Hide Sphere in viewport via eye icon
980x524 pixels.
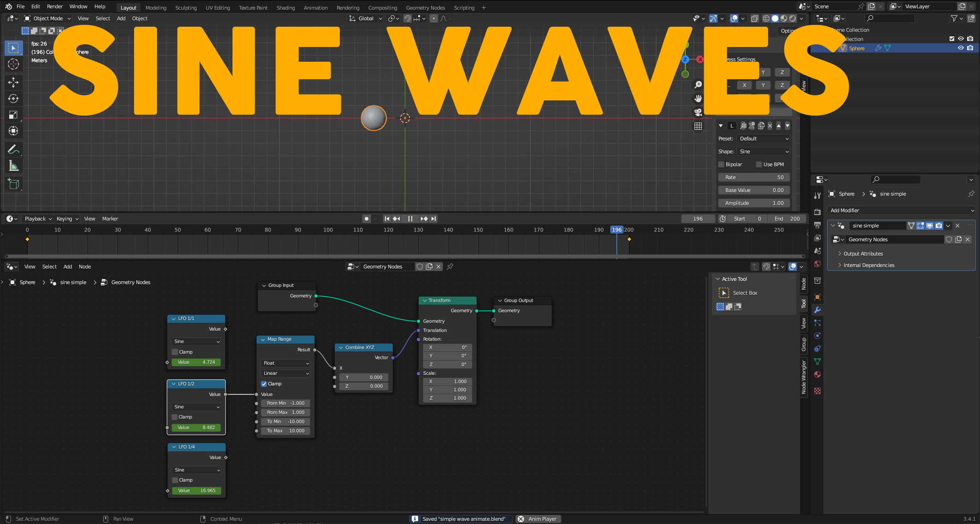click(x=961, y=48)
